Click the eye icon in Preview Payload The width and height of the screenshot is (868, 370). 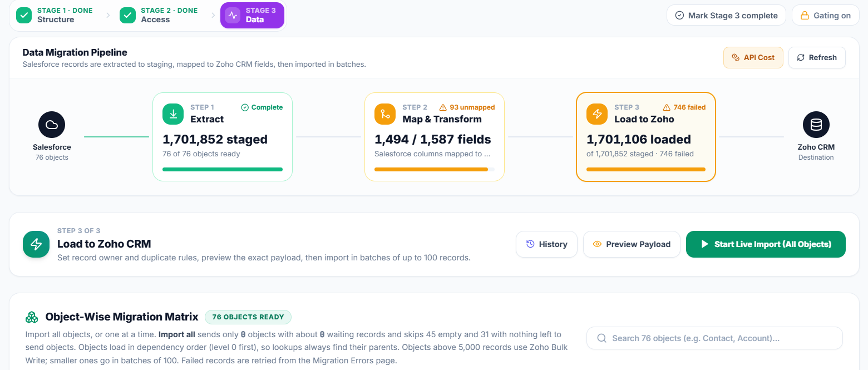tap(598, 244)
